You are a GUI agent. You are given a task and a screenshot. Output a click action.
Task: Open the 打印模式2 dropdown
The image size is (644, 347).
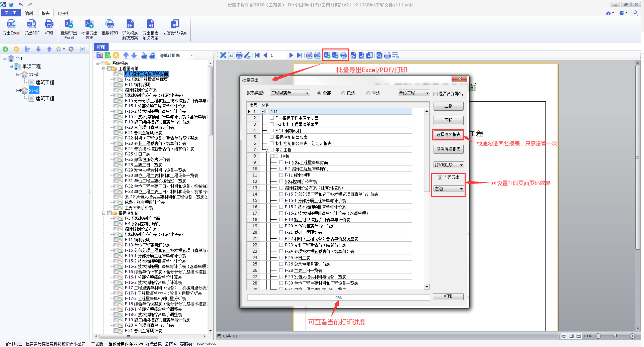tap(449, 165)
